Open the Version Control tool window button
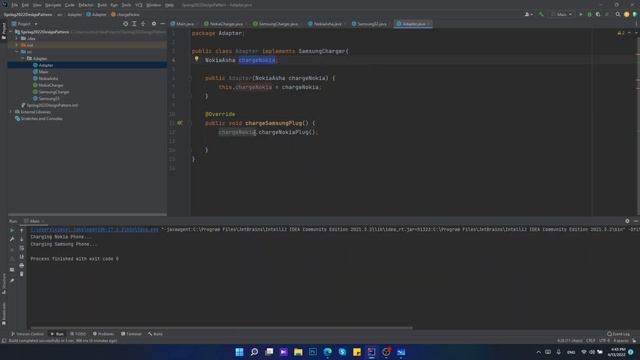The height and width of the screenshot is (360, 640). (x=27, y=334)
